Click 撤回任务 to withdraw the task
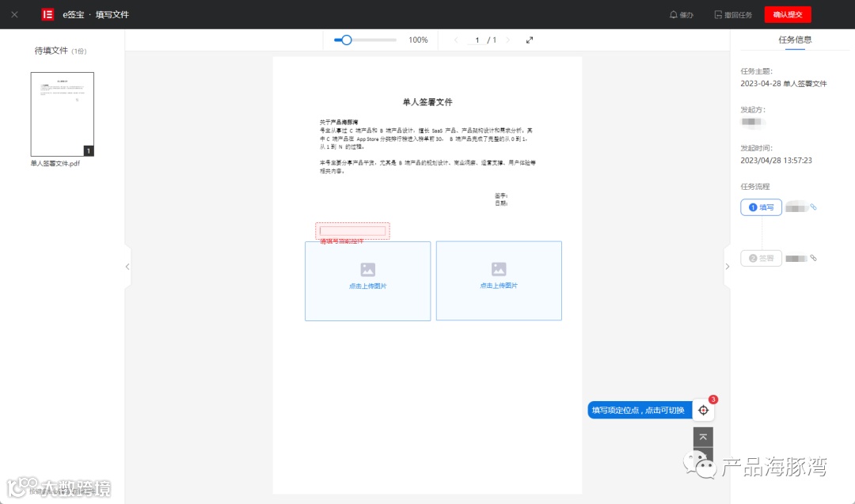Screen dimensions: 855x504 [x=733, y=15]
